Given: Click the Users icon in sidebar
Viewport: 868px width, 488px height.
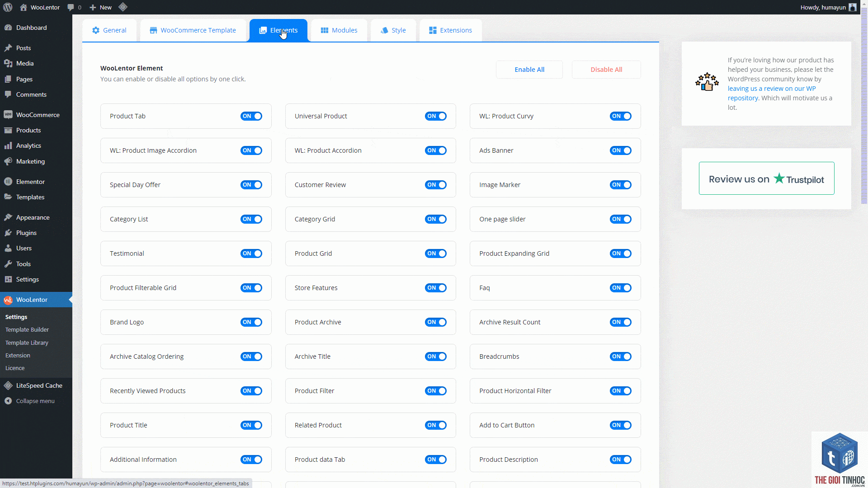Looking at the screenshot, I should (x=8, y=248).
